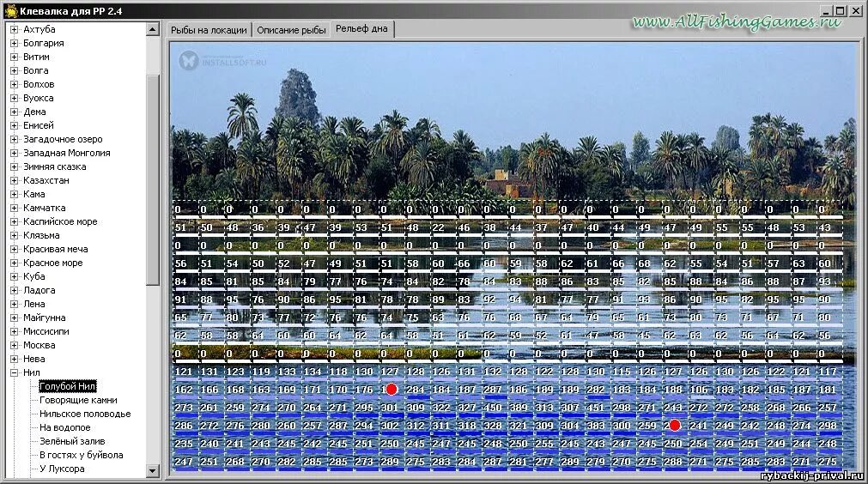Select the Зелёный залив location
This screenshot has width=868, height=484.
(x=72, y=441)
